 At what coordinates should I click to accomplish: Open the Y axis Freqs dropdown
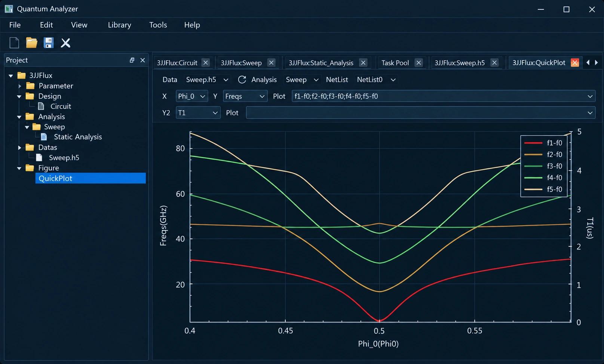point(245,96)
